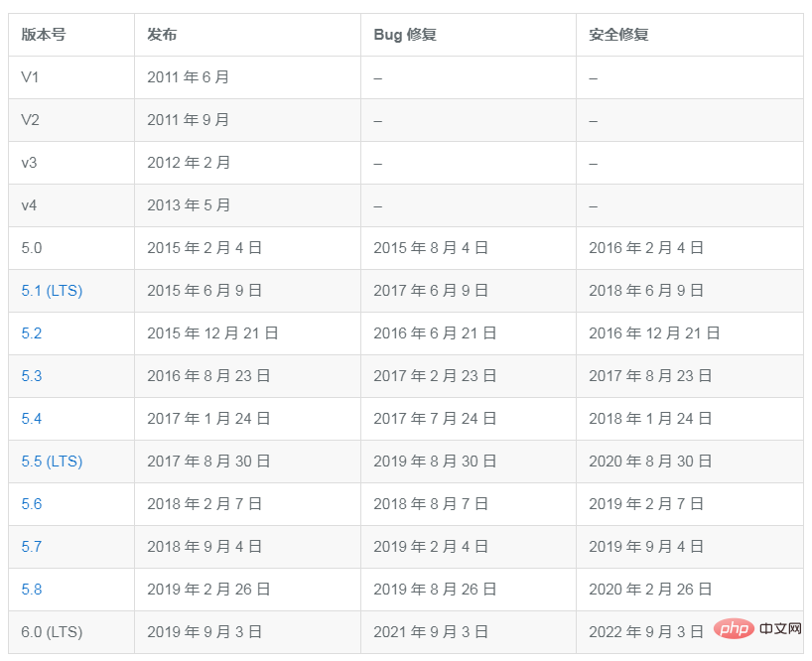The height and width of the screenshot is (661, 812).
Task: Click the V1 version cell
Action: (31, 77)
